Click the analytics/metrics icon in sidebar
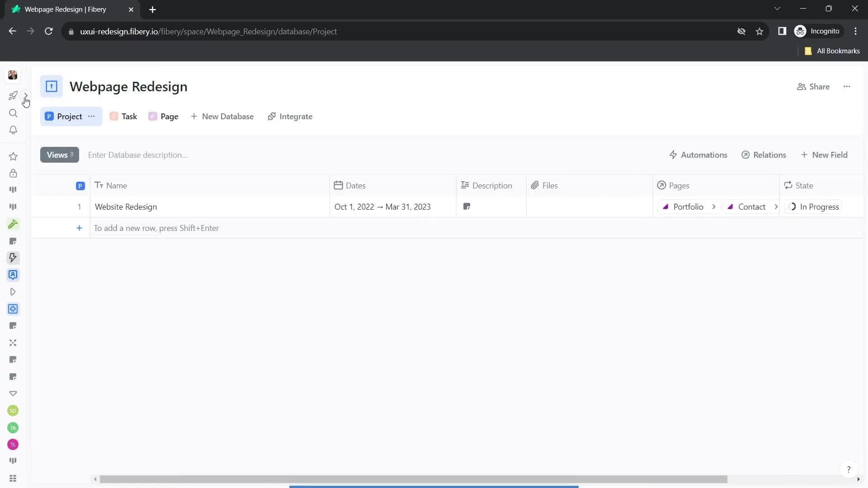 (x=13, y=189)
